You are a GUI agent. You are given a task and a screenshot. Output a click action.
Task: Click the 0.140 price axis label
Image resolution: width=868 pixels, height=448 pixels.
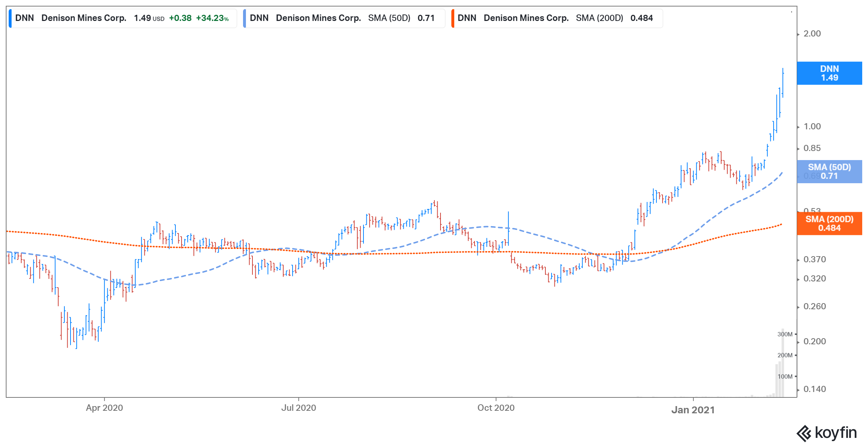coord(815,389)
